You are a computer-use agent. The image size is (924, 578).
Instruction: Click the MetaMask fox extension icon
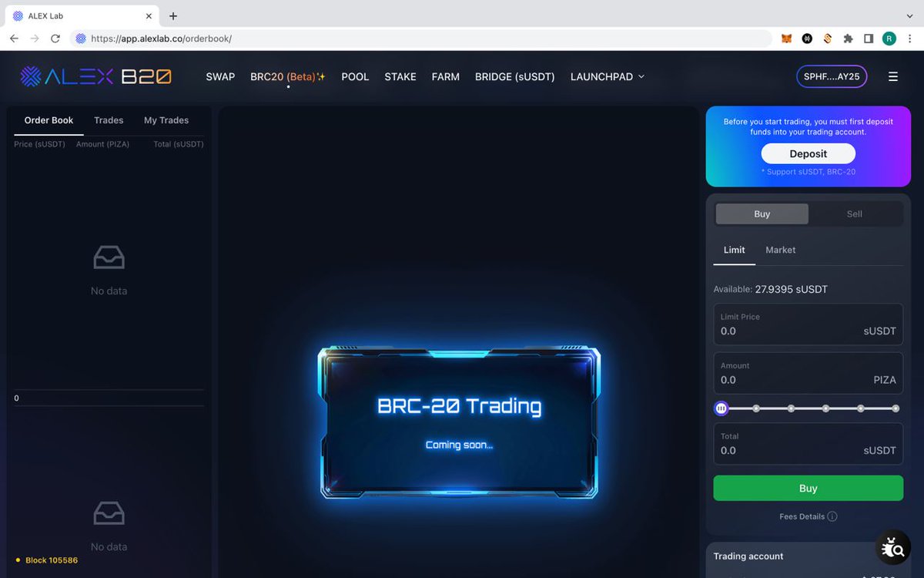(x=786, y=39)
